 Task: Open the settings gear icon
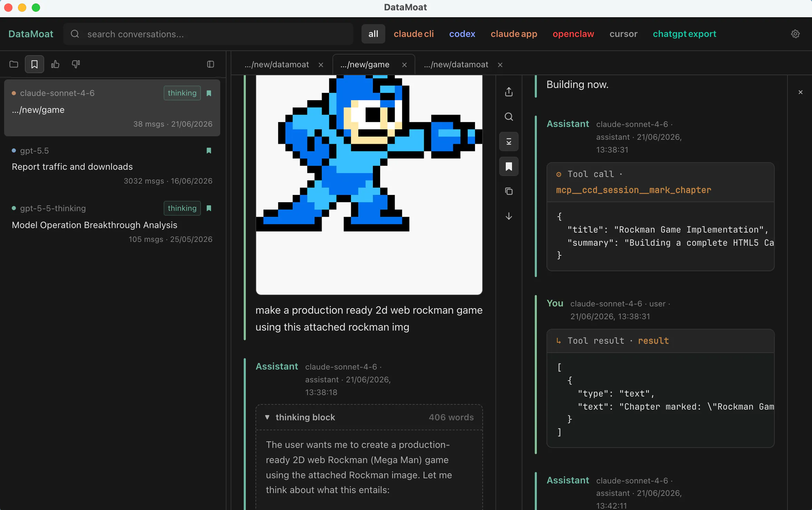(795, 34)
